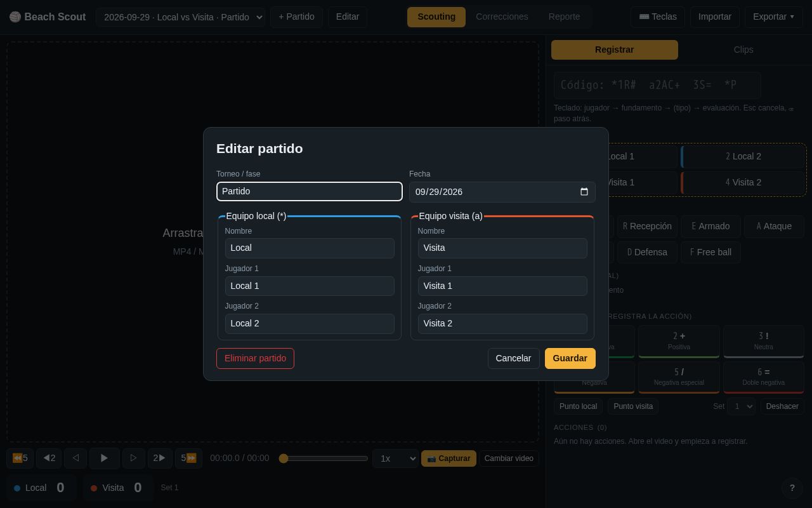Click the Deshacer undo button

[782, 406]
